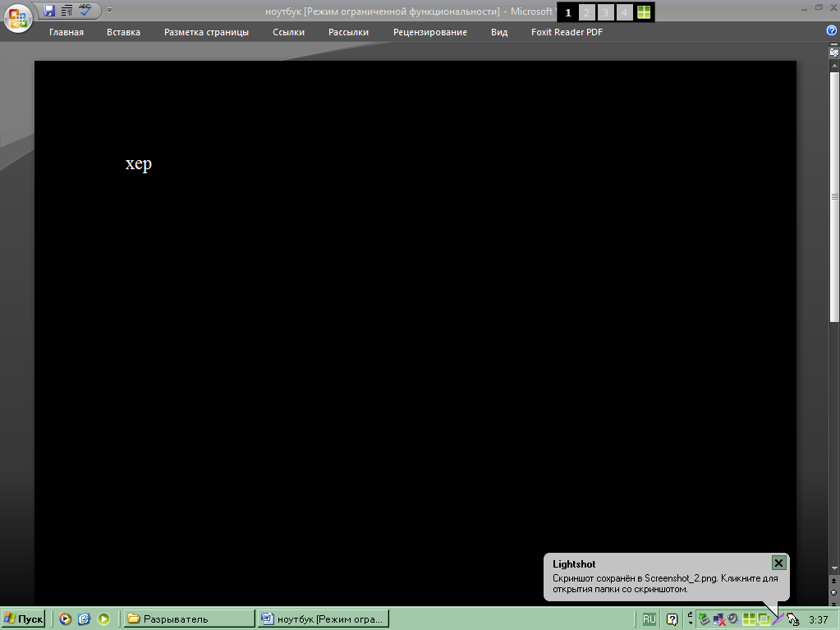This screenshot has height=630, width=840.
Task: Click the Office button
Action: click(18, 17)
